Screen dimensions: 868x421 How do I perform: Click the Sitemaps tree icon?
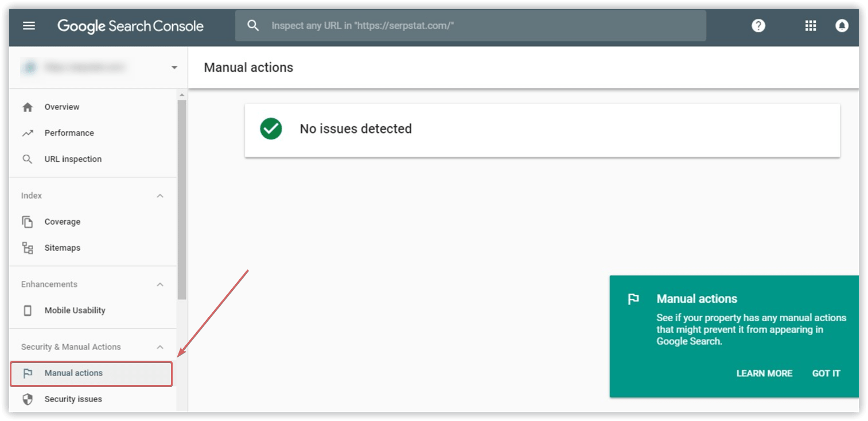point(28,248)
